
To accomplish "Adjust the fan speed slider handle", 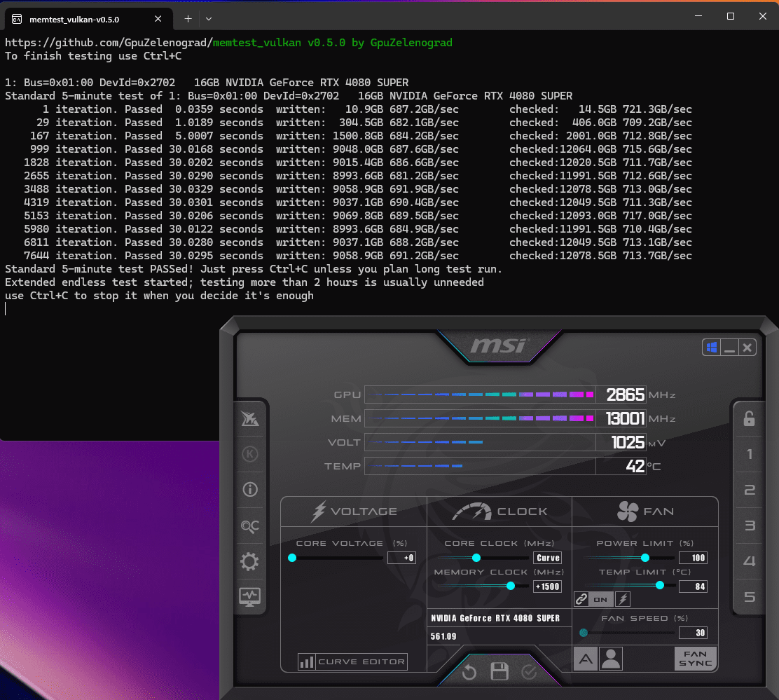I will tap(584, 633).
